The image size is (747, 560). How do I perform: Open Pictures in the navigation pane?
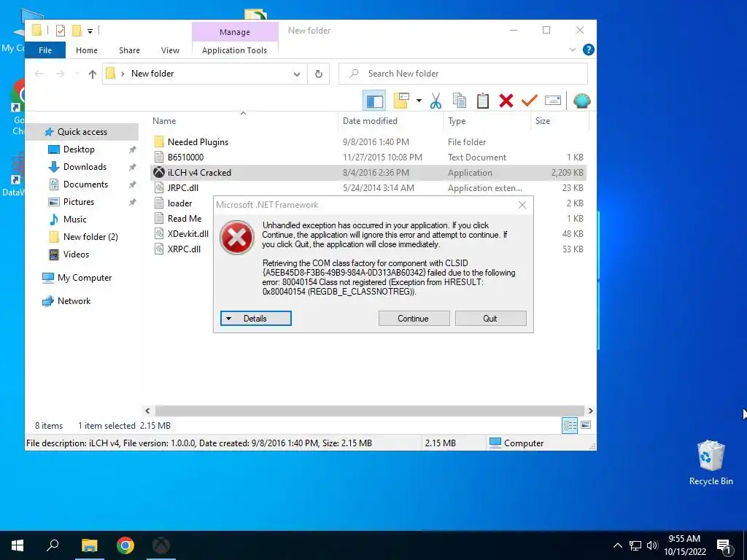click(79, 202)
